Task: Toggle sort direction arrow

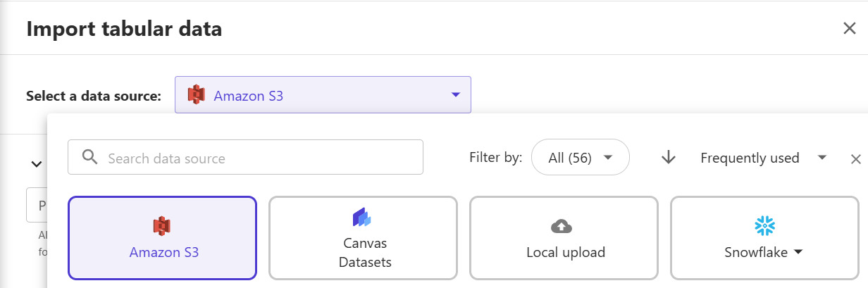Action: click(x=669, y=158)
